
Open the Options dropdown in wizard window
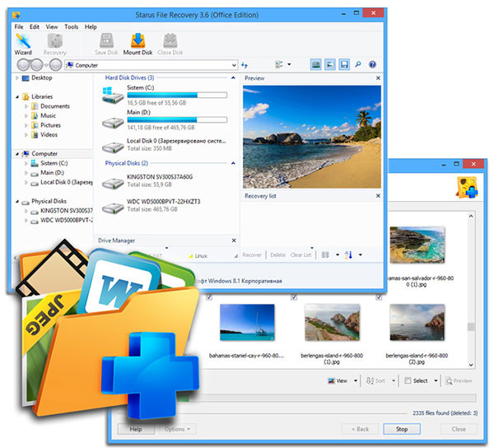click(177, 429)
